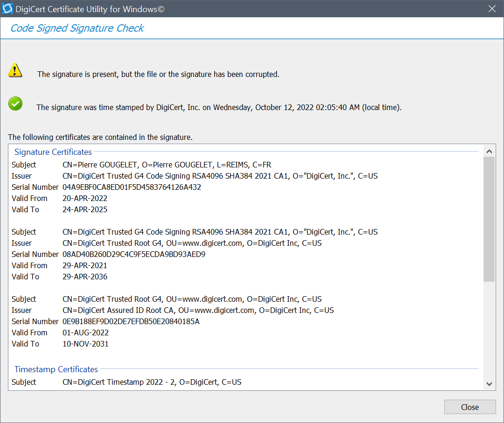504x423 pixels.
Task: Click the vertical scrollbar thumb
Action: (489, 219)
